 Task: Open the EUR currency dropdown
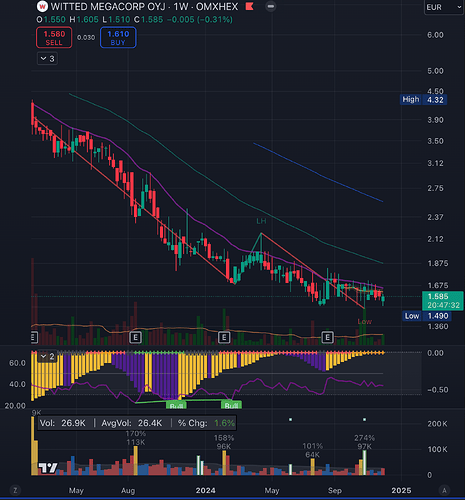point(443,7)
